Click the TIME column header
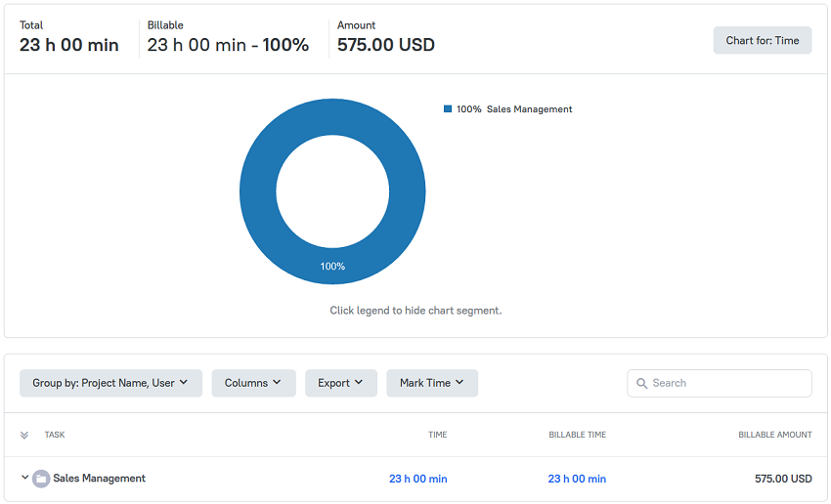This screenshot has height=504, width=831. [438, 435]
